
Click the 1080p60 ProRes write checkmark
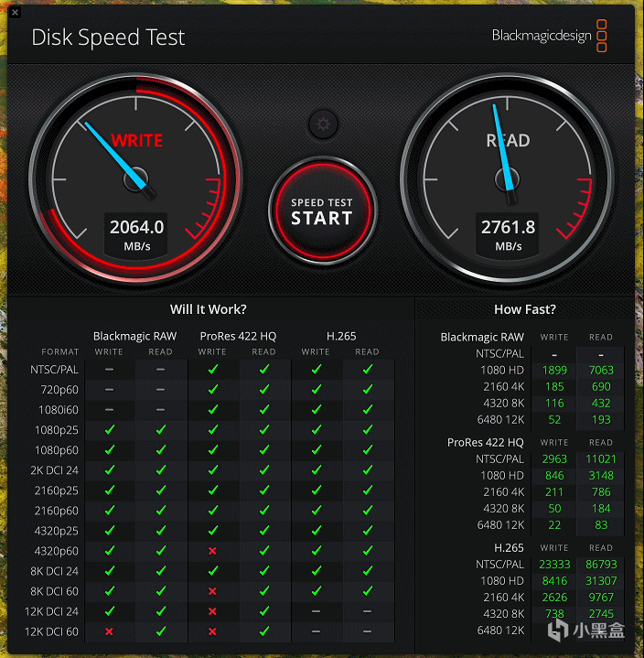click(x=213, y=449)
